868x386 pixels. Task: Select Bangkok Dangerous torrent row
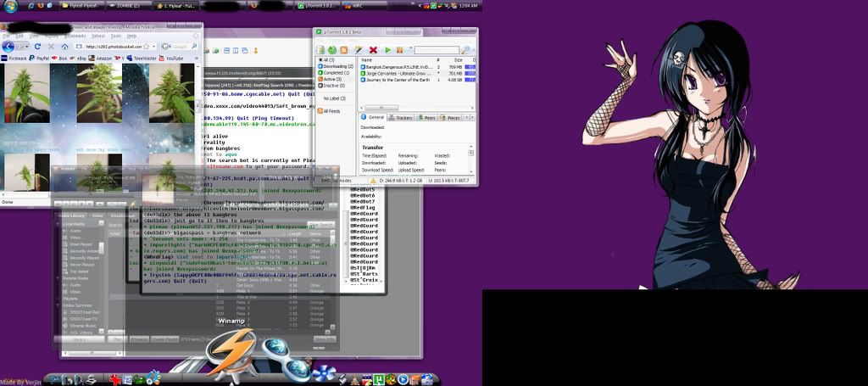coord(418,66)
